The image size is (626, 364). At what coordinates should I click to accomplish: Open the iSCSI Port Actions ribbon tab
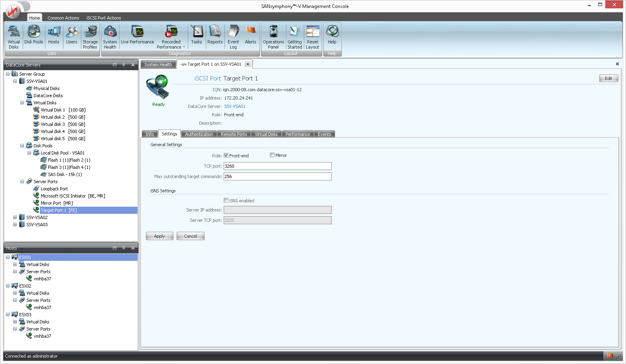104,18
